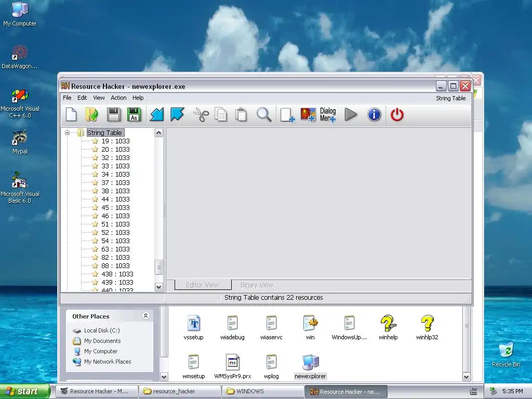Click the Dialog Menu add icon
This screenshot has height=399, width=532.
328,115
